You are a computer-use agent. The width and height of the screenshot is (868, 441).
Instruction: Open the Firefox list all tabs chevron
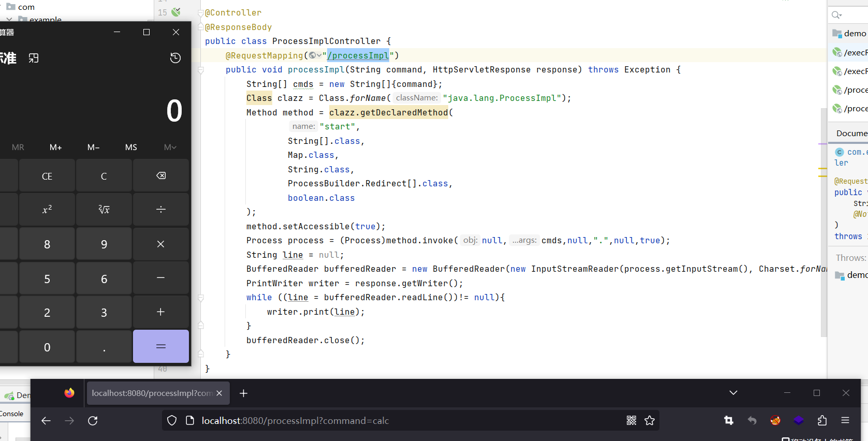pos(733,393)
